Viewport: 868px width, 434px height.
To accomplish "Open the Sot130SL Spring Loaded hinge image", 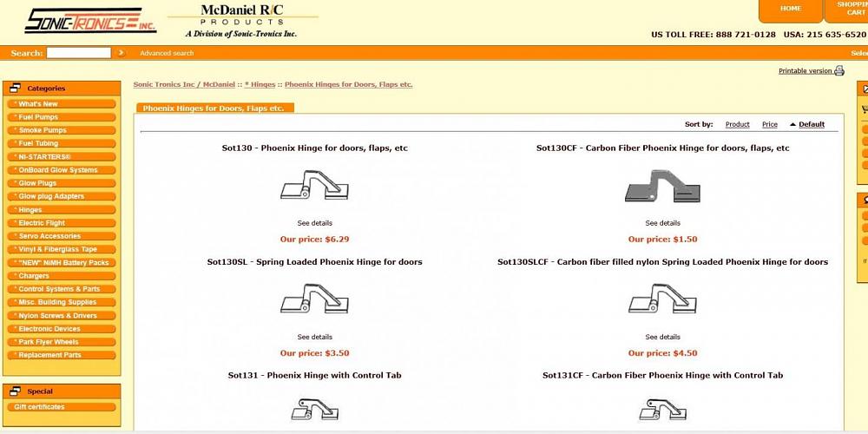I will pyautogui.click(x=314, y=299).
